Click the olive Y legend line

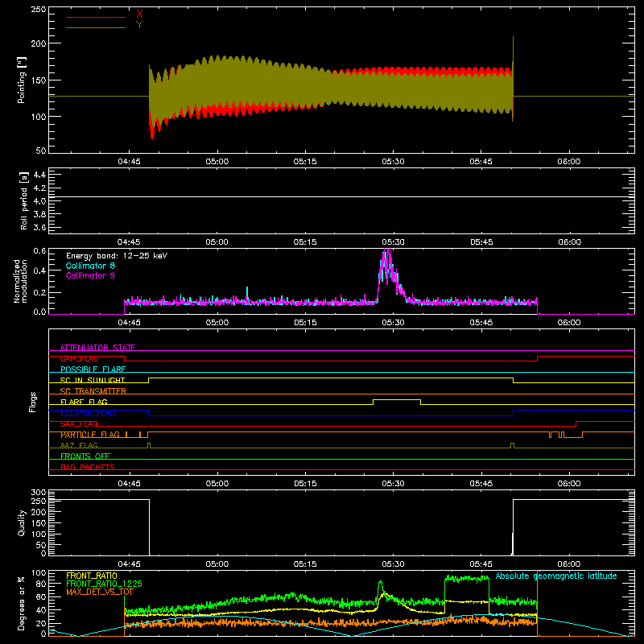[x=95, y=28]
